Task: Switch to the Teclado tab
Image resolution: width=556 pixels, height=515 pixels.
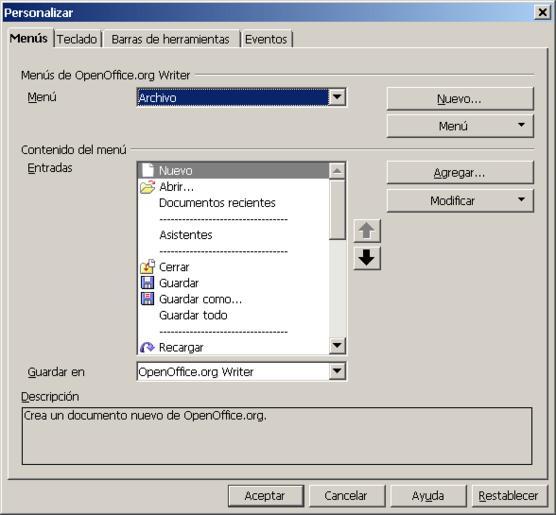Action: (x=77, y=39)
